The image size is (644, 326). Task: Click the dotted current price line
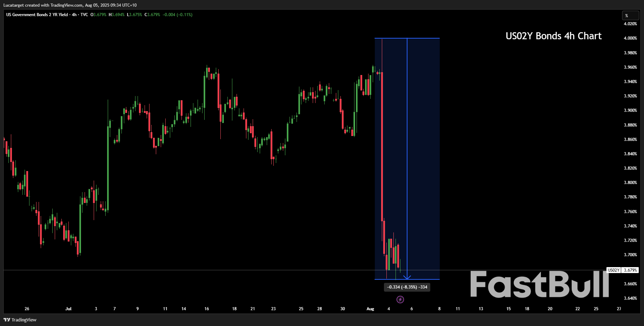pos(211,270)
